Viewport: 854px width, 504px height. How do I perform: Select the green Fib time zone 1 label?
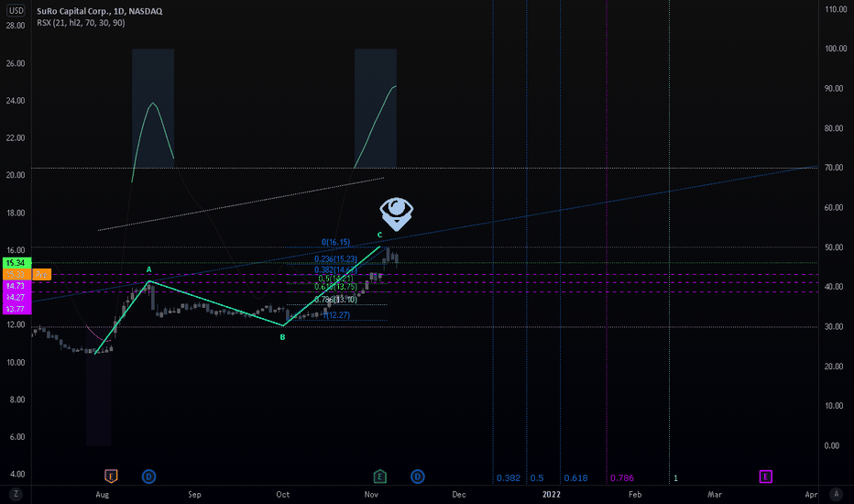click(x=675, y=477)
